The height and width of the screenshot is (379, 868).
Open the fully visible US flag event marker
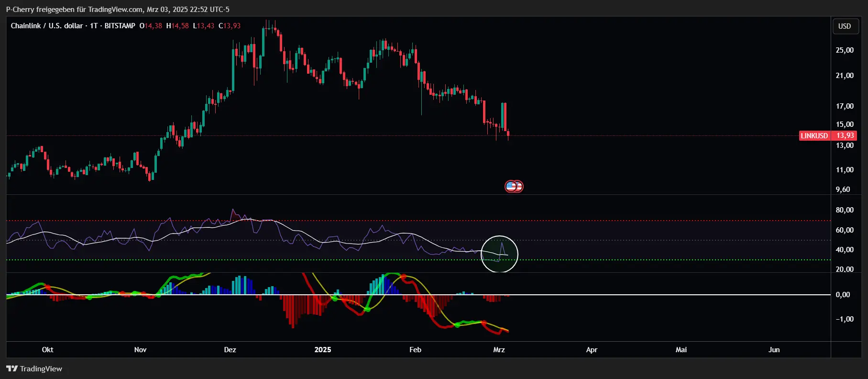coord(511,186)
